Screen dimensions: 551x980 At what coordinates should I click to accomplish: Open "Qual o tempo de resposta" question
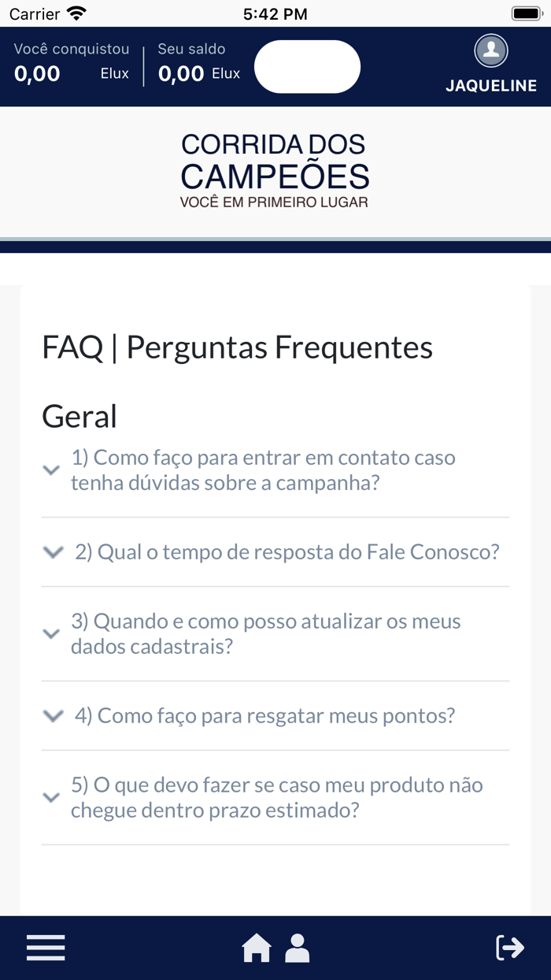[287, 552]
